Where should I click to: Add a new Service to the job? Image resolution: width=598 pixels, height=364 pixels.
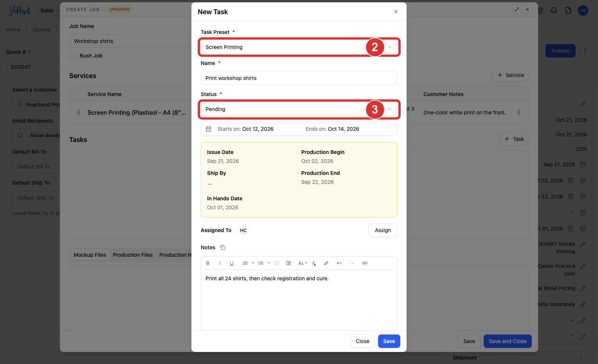coord(511,75)
